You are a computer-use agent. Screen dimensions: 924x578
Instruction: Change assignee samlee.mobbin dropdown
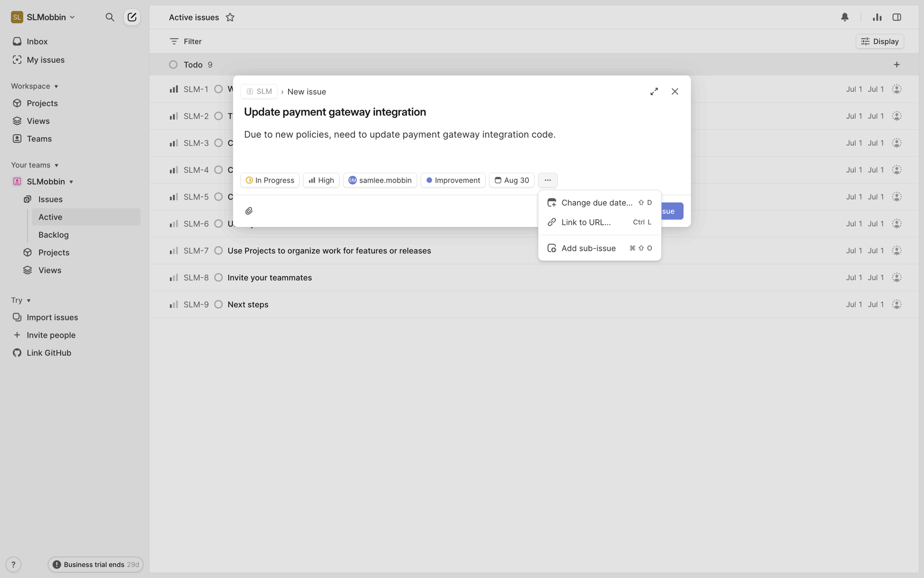380,180
